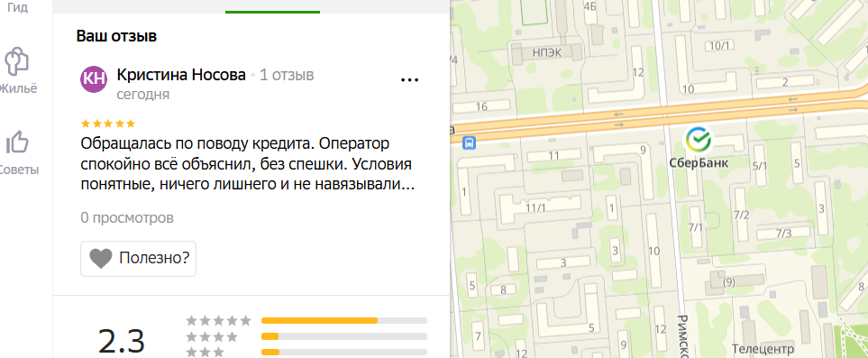Click the Телецентр label on map
868x358 pixels.
(763, 349)
